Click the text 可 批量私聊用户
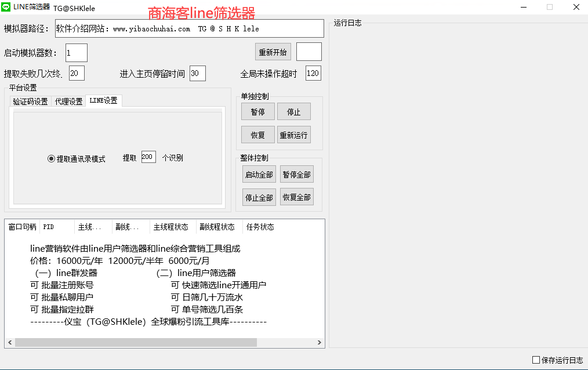Image resolution: width=588 pixels, height=370 pixels. pos(62,298)
